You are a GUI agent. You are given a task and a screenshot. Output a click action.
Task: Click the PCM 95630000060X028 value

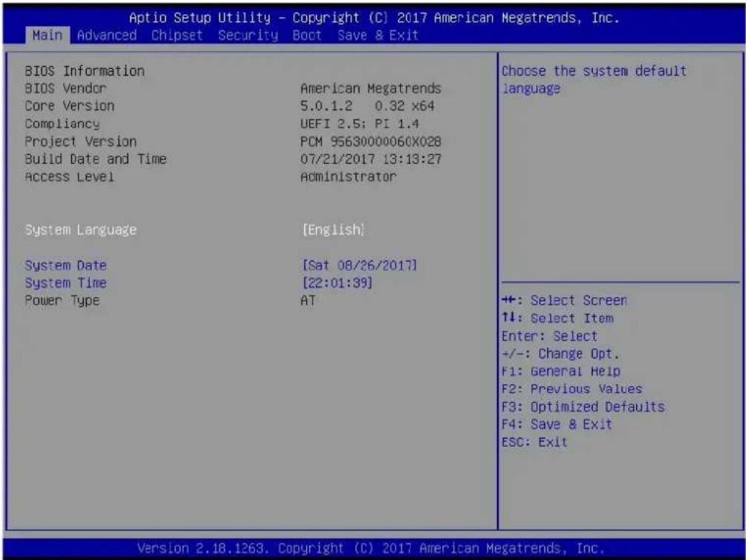(x=370, y=141)
